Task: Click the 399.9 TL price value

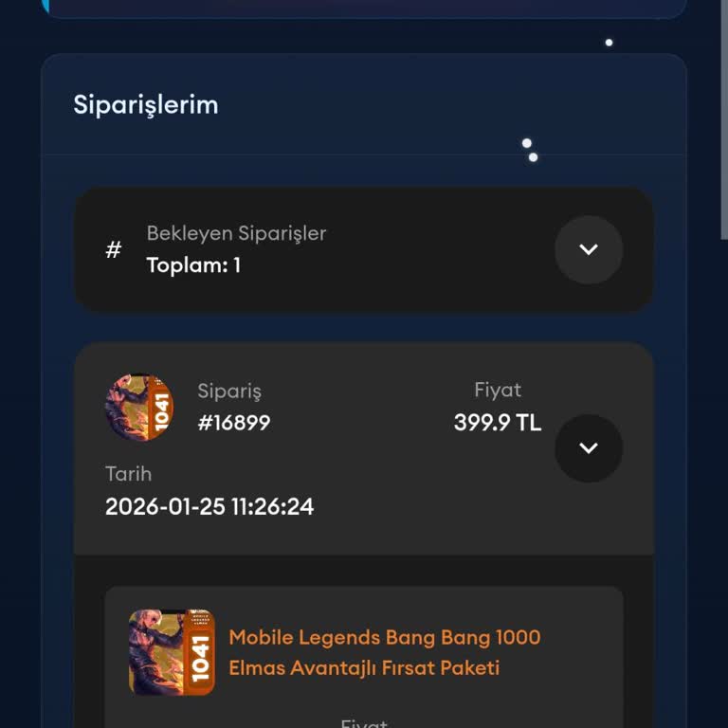Action: click(x=498, y=423)
